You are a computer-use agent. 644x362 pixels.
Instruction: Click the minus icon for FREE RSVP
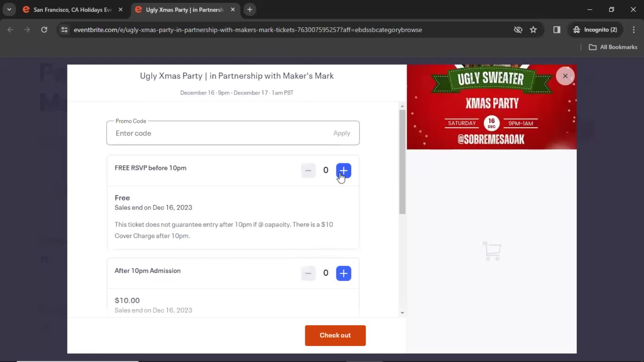pyautogui.click(x=308, y=170)
